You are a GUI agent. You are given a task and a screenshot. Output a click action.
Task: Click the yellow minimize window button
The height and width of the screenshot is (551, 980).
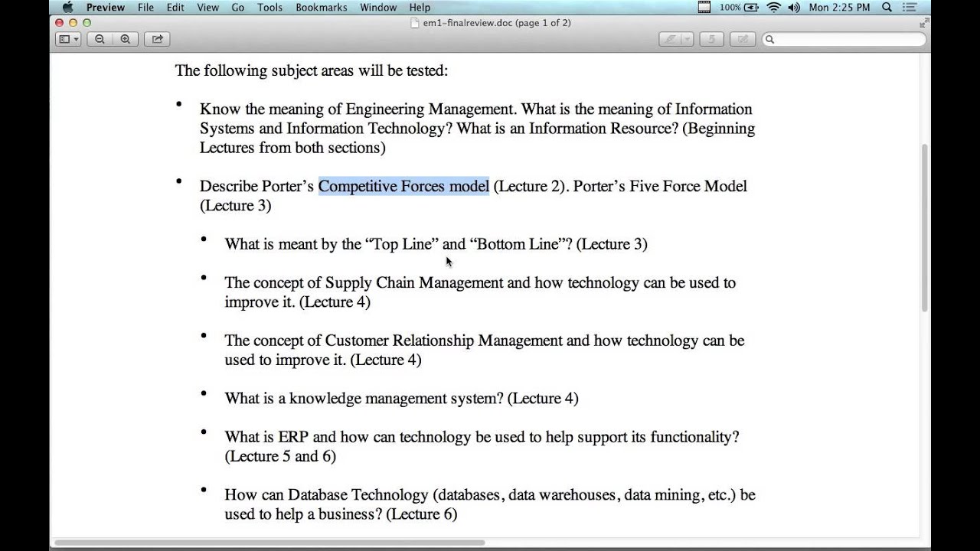pos(73,23)
